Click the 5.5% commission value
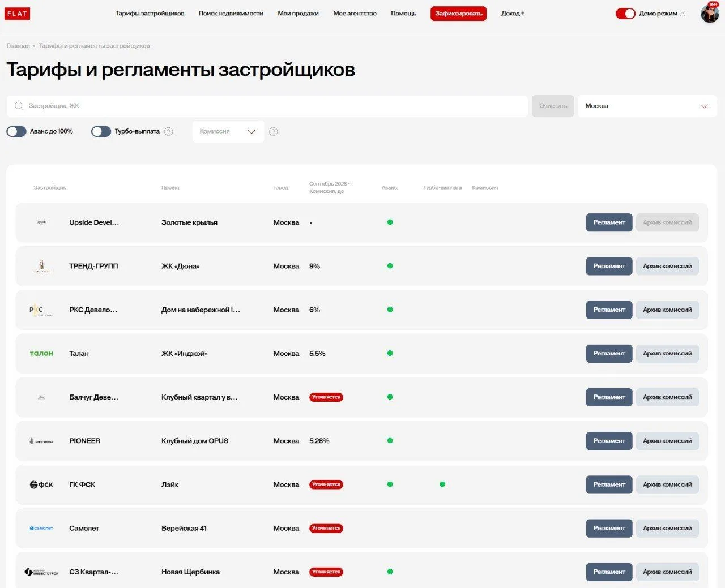 pyautogui.click(x=317, y=353)
